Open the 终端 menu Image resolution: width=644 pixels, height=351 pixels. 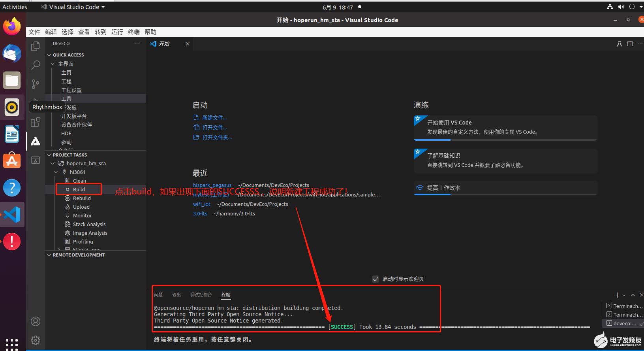134,32
